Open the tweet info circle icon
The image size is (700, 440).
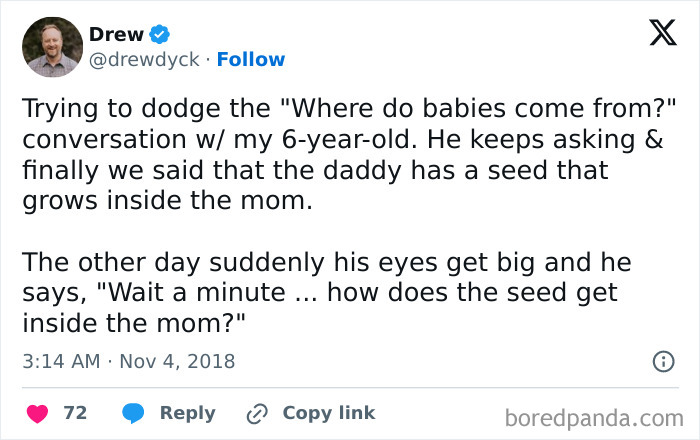pyautogui.click(x=663, y=361)
